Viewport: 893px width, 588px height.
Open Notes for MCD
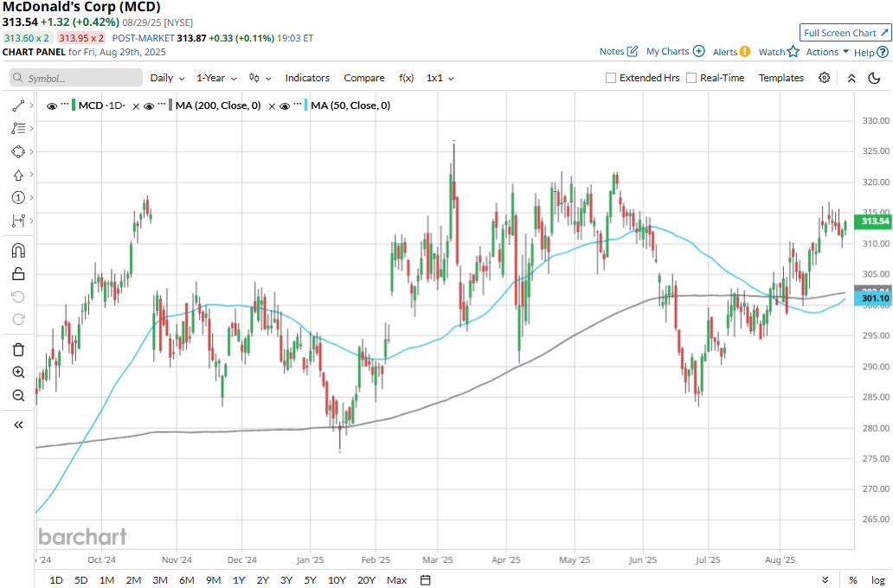[619, 51]
